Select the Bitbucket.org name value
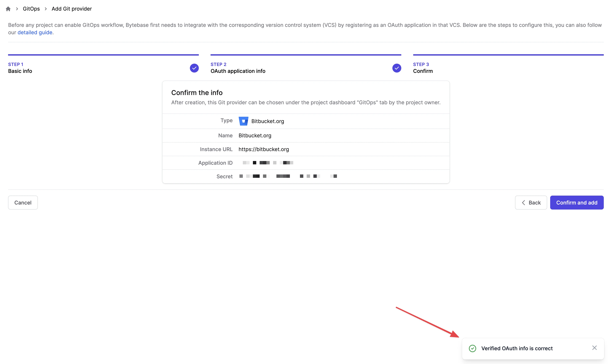This screenshot has height=364, width=611. pos(255,135)
